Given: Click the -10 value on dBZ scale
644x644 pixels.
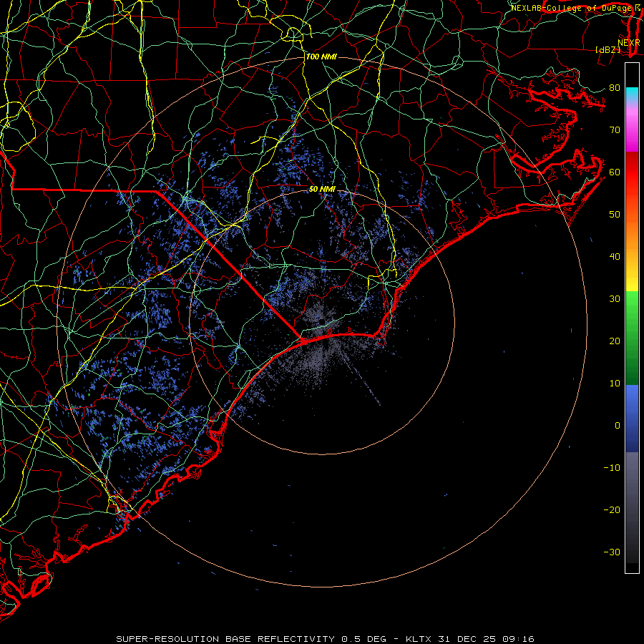Looking at the screenshot, I should [x=612, y=468].
